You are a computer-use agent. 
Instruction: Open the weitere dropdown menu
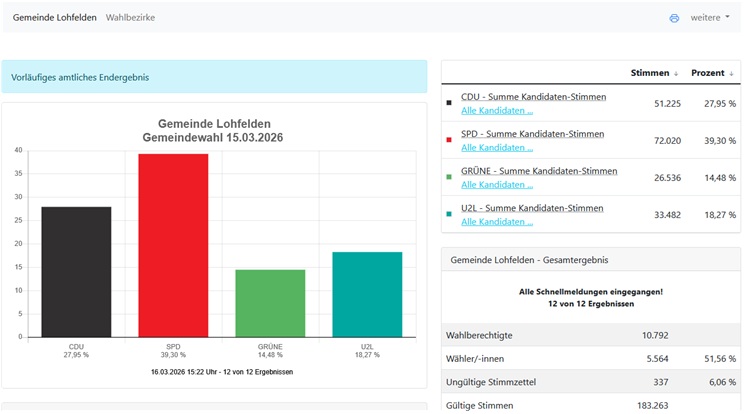pyautogui.click(x=710, y=18)
